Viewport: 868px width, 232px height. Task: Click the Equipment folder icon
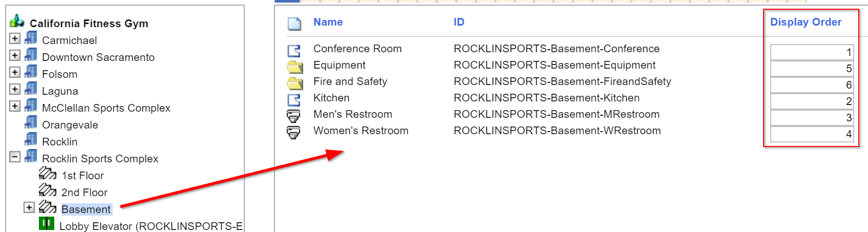tap(294, 67)
